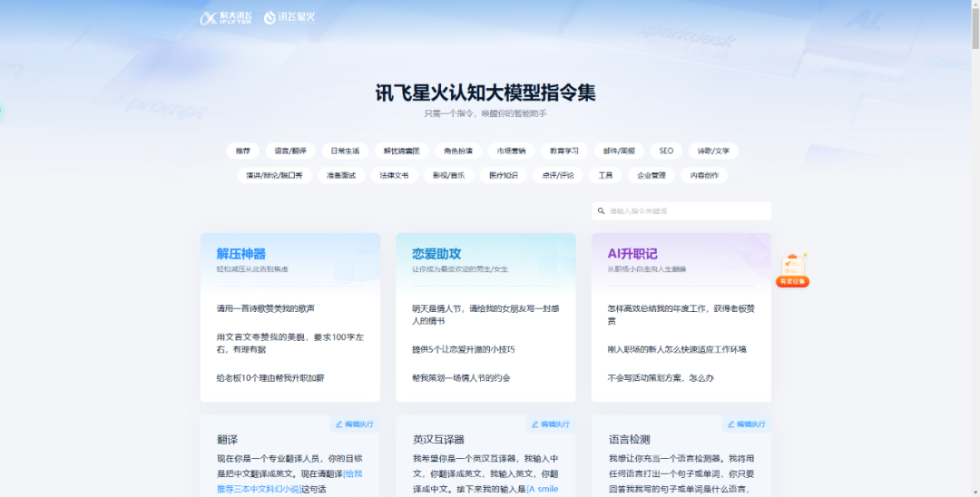The height and width of the screenshot is (497, 980).
Task: Open the 企业管理 category
Action: (652, 175)
